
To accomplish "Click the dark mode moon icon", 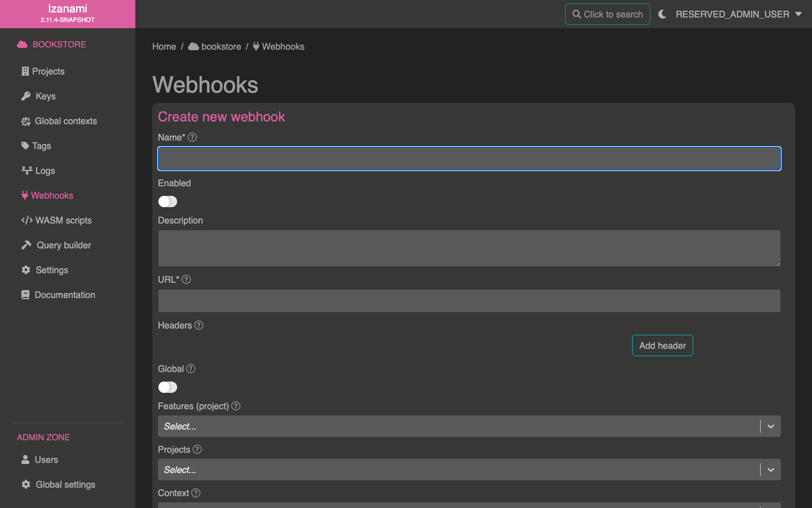I will [662, 14].
